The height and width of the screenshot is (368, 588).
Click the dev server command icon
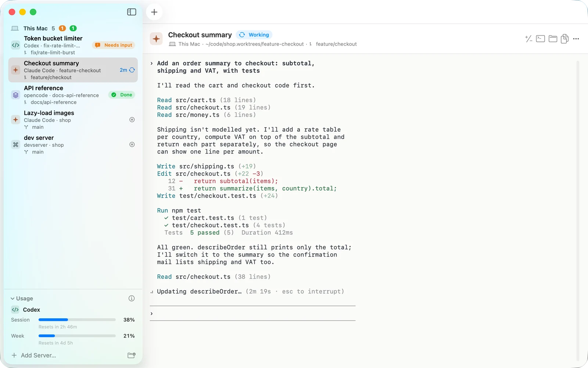(15, 145)
